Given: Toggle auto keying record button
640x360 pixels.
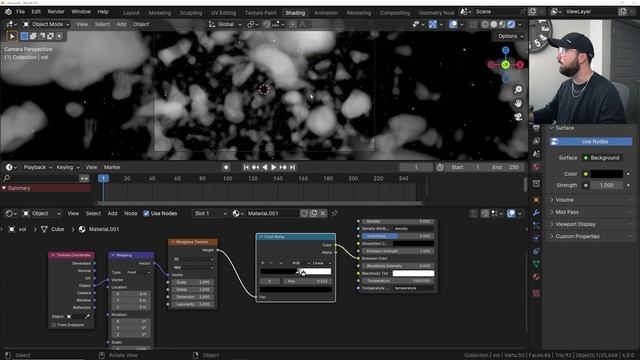Looking at the screenshot, I should pos(226,167).
